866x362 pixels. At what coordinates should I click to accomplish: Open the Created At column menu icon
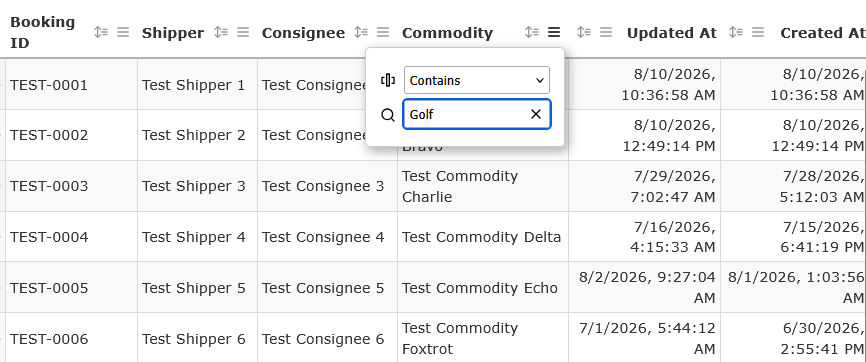tap(758, 33)
